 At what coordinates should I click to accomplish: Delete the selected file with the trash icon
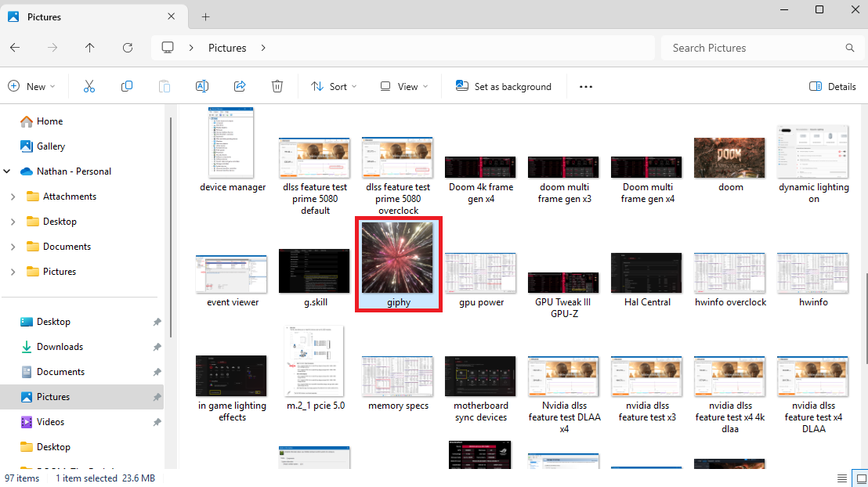277,86
